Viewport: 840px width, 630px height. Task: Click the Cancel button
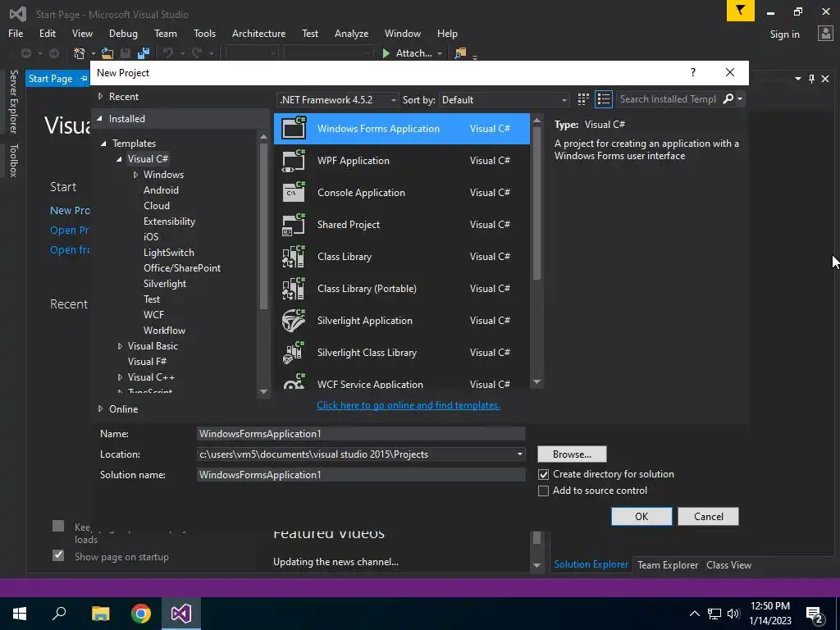click(x=708, y=517)
